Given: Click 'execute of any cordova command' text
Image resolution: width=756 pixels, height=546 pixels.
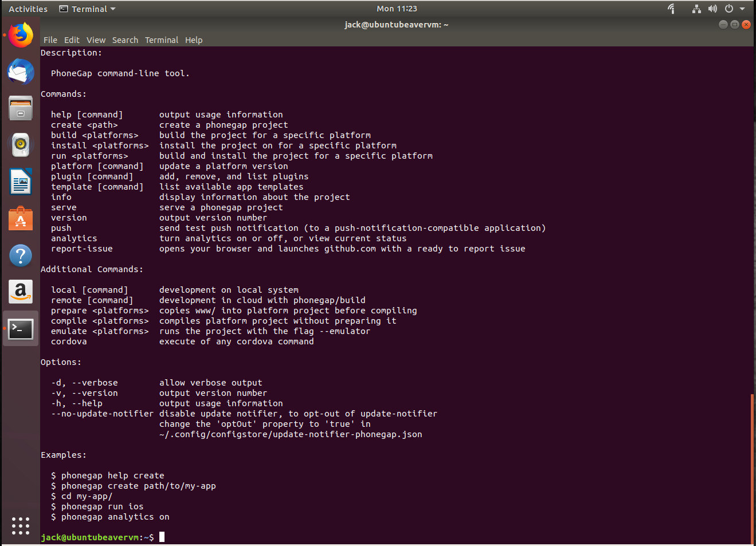Looking at the screenshot, I should (236, 341).
